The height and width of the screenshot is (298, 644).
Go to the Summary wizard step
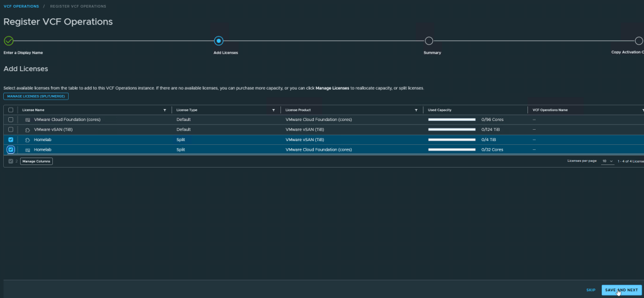(x=428, y=41)
